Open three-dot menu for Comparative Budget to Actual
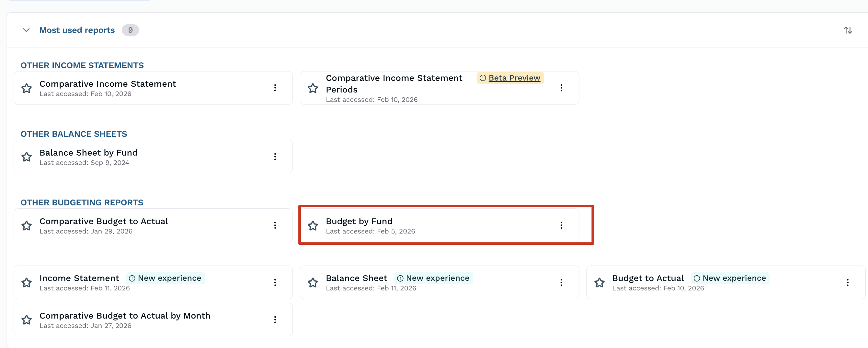Image resolution: width=868 pixels, height=348 pixels. tap(275, 225)
